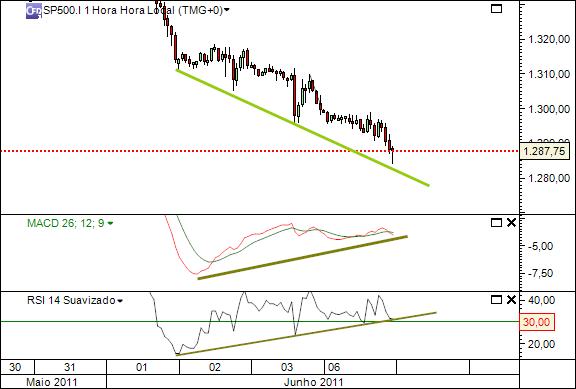Select date 01 on the time axis

point(141,367)
